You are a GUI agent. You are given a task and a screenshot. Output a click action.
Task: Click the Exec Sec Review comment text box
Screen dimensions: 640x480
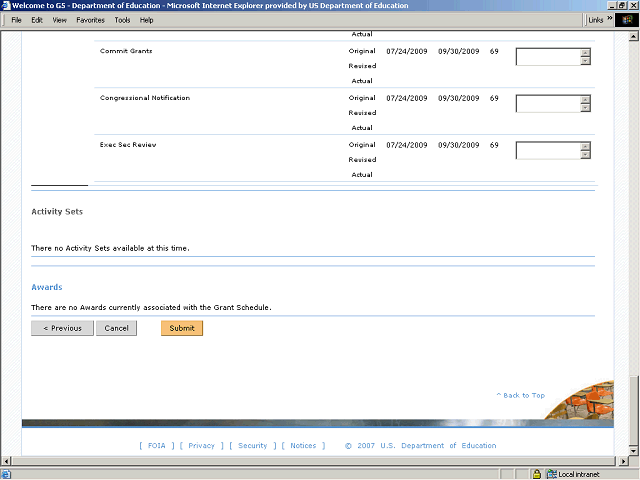pos(548,151)
